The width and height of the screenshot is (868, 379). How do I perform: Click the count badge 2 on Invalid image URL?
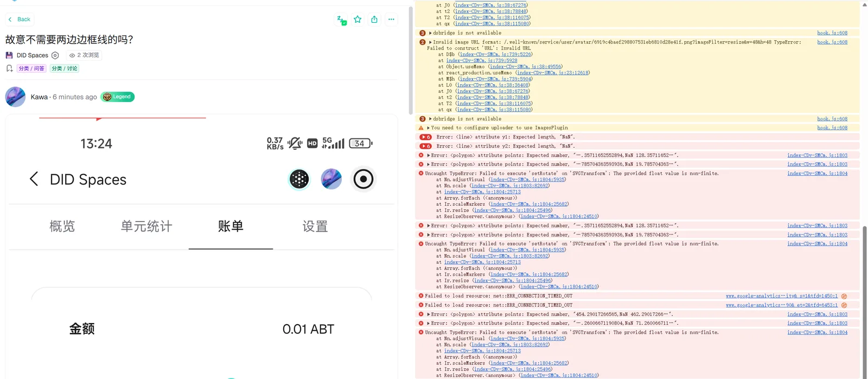pyautogui.click(x=423, y=42)
